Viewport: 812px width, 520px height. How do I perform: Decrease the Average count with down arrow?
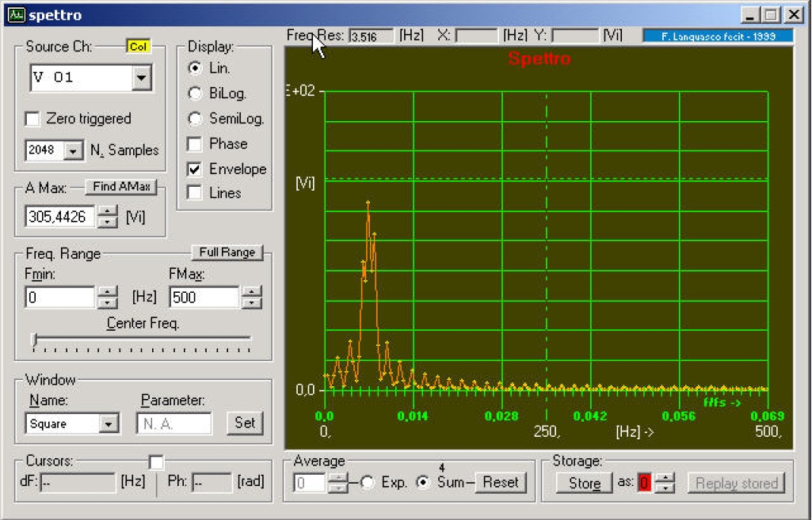pyautogui.click(x=337, y=488)
